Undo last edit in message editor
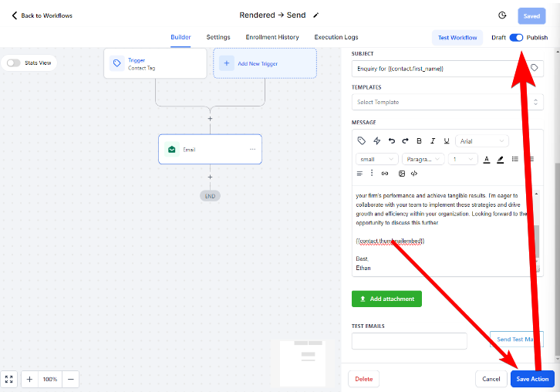The height and width of the screenshot is (392, 560). point(392,140)
